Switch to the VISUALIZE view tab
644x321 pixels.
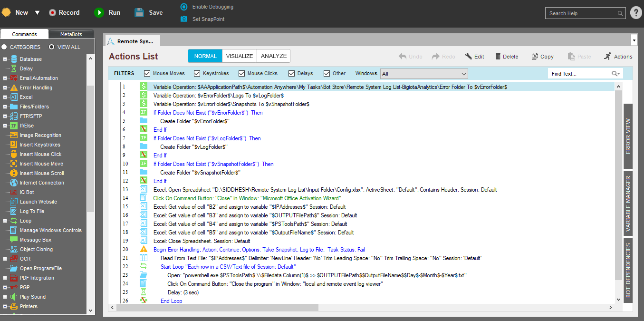pos(240,56)
